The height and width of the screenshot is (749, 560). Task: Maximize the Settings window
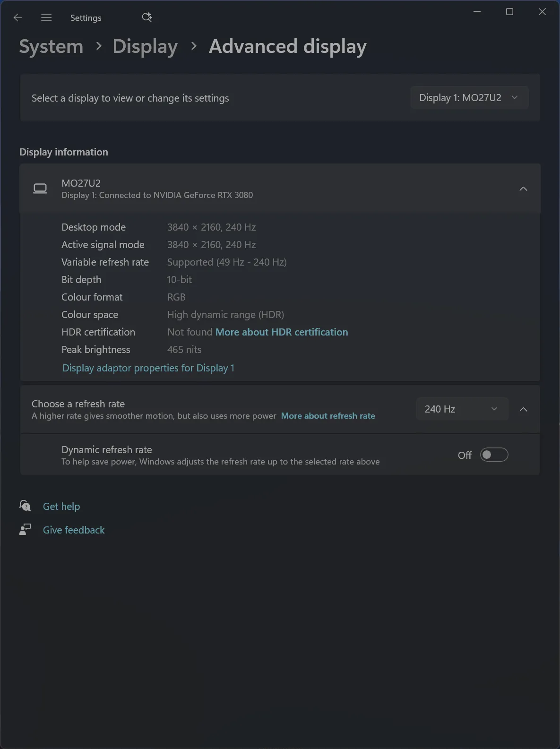pyautogui.click(x=509, y=12)
